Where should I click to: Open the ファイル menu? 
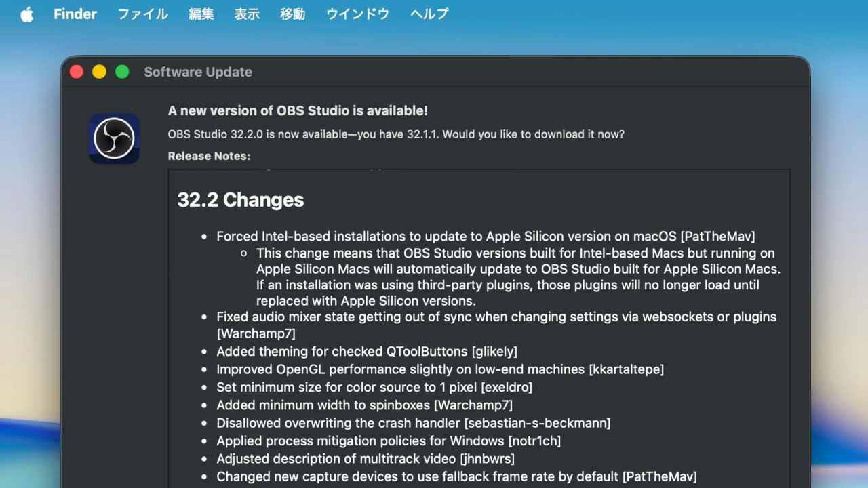click(142, 14)
